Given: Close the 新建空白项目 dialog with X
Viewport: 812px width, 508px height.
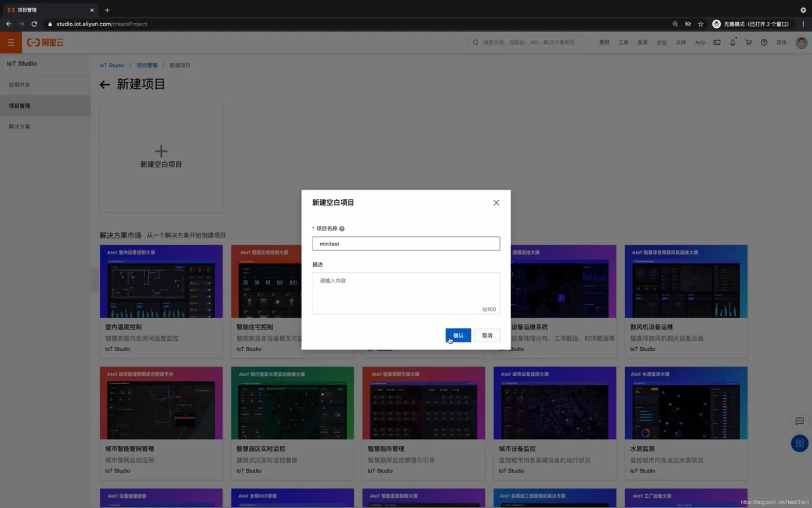Looking at the screenshot, I should pyautogui.click(x=496, y=203).
